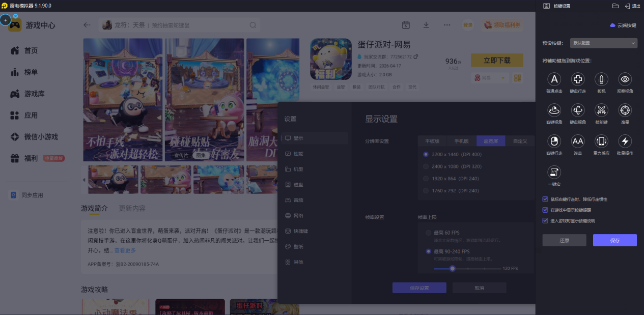This screenshot has width=644, height=315.
Task: Click the QR code icon beside 网易
Action: 518,78
